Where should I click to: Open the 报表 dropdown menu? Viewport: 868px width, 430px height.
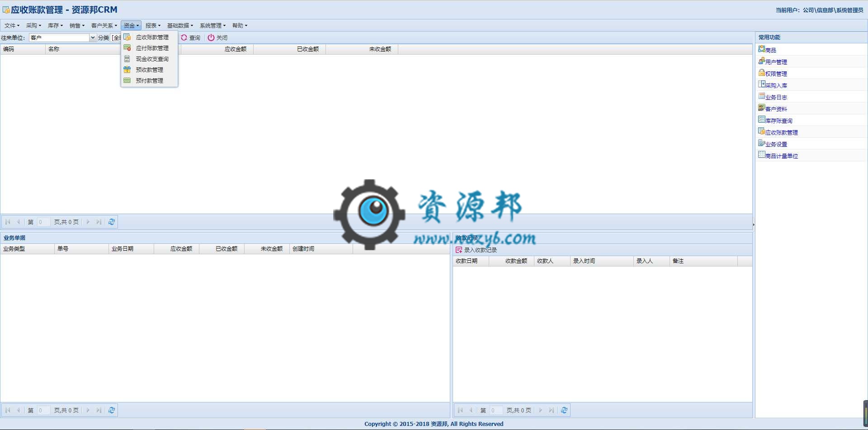pyautogui.click(x=153, y=26)
